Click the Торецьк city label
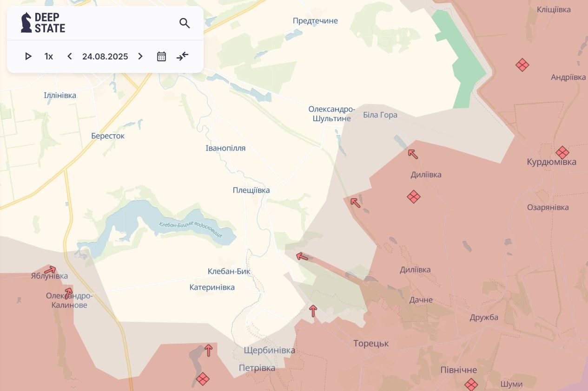Image resolution: width=588 pixels, height=391 pixels. click(370, 344)
